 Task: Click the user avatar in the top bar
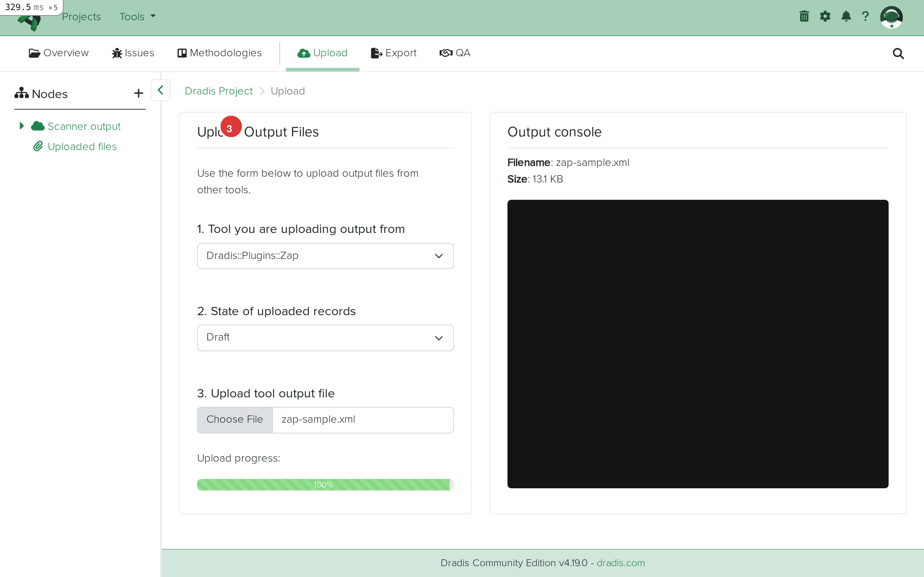pos(892,17)
